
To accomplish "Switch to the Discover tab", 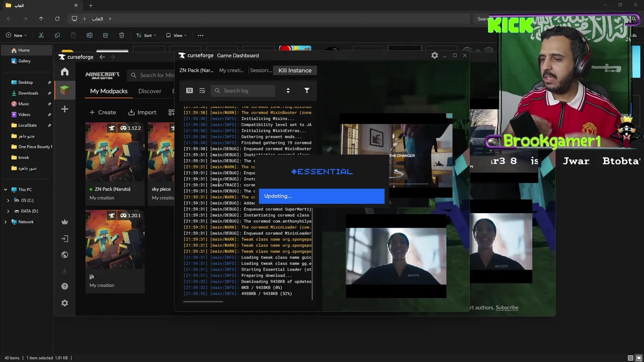I will pos(150,91).
